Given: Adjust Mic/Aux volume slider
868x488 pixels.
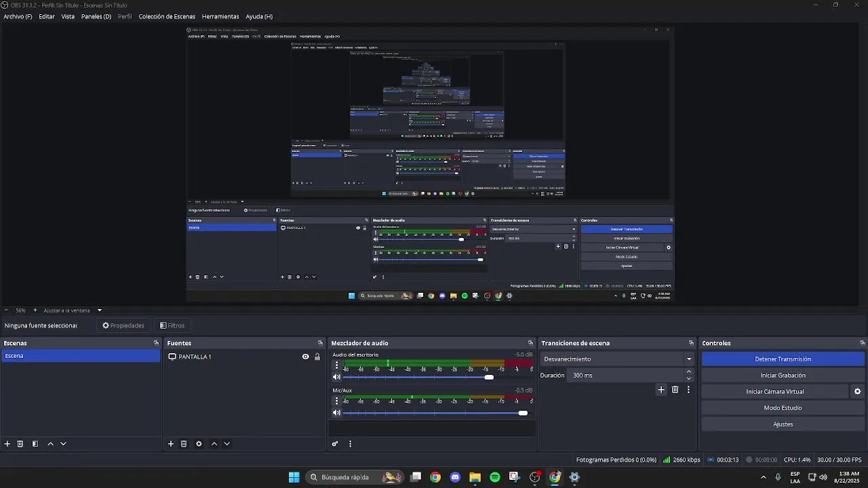Looking at the screenshot, I should coord(522,413).
